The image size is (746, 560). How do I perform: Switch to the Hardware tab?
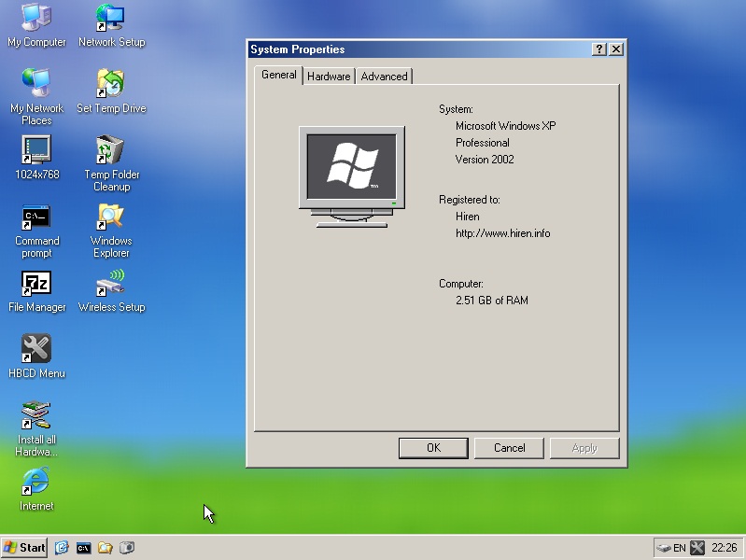click(x=329, y=77)
